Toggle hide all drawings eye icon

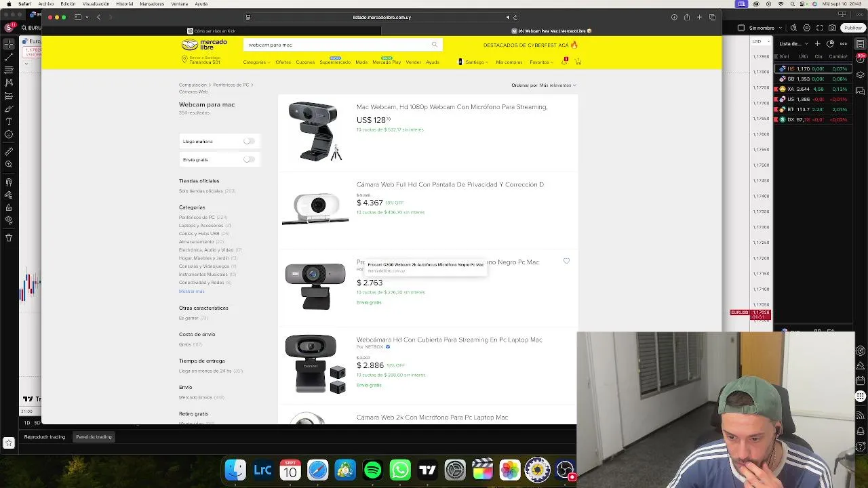pos(9,220)
